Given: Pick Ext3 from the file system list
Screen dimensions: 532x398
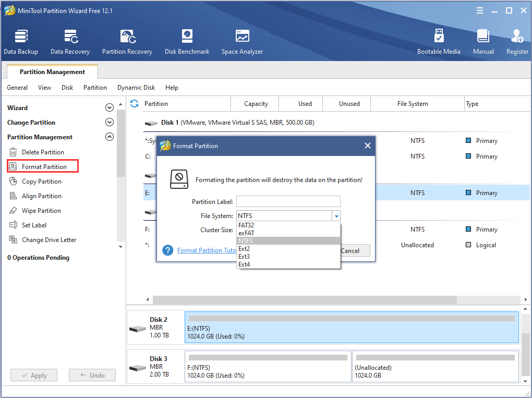Looking at the screenshot, I should click(x=288, y=257).
